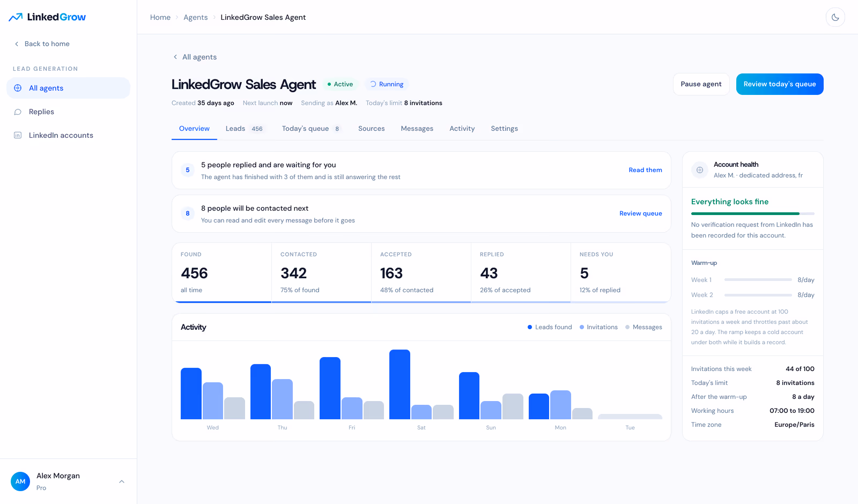The width and height of the screenshot is (858, 504).
Task: Click the Contacted 342 stat card
Action: 322,273
